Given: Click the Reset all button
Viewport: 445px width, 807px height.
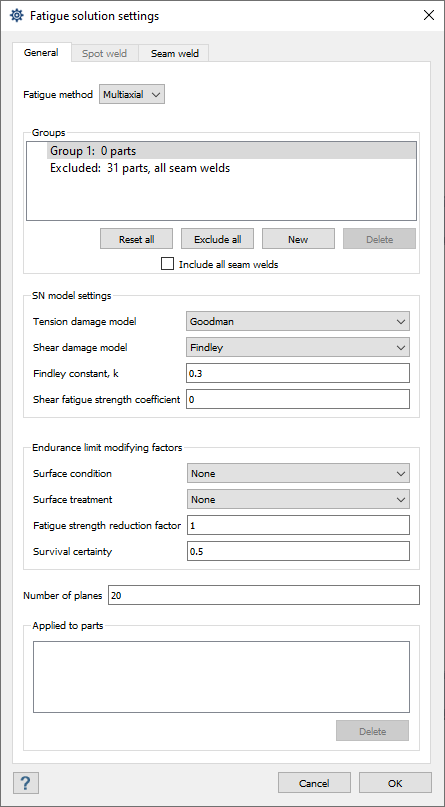Looking at the screenshot, I should [136, 239].
